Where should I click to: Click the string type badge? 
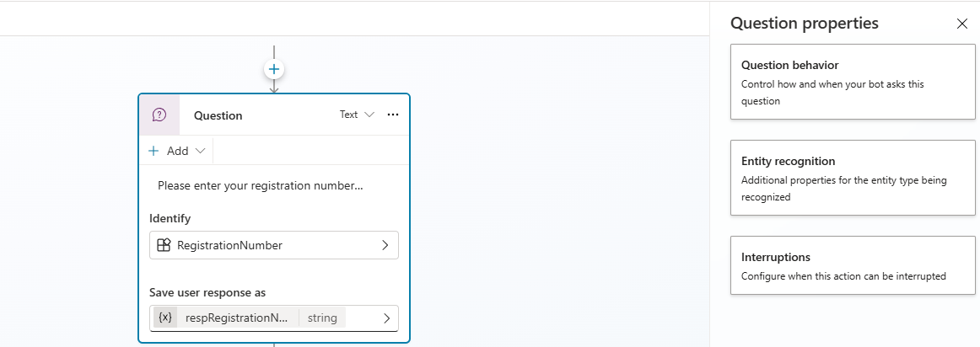click(x=322, y=318)
